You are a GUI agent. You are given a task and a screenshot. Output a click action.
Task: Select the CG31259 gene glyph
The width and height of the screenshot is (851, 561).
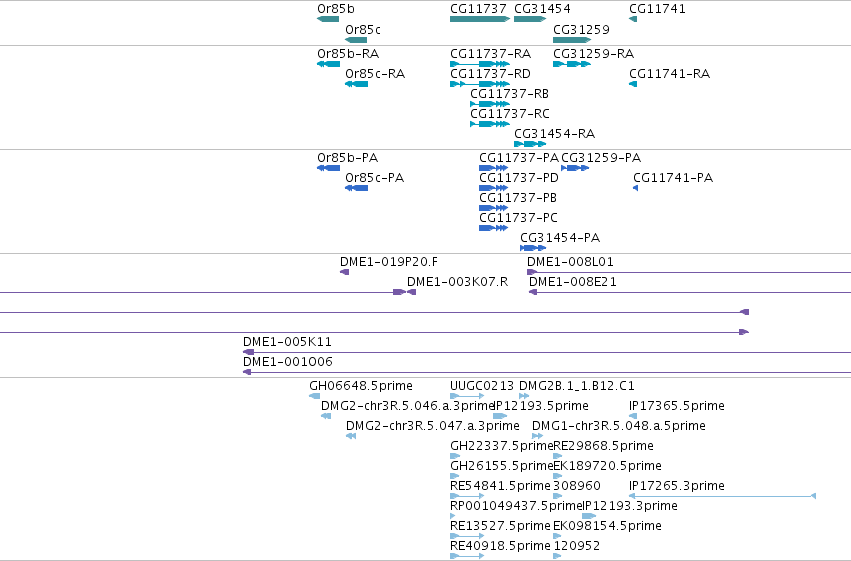click(x=572, y=40)
